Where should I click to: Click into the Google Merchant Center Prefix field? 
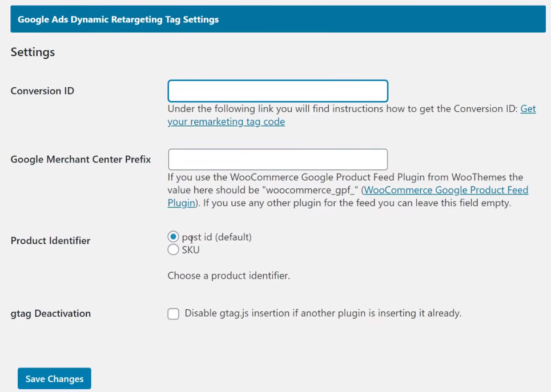(277, 159)
